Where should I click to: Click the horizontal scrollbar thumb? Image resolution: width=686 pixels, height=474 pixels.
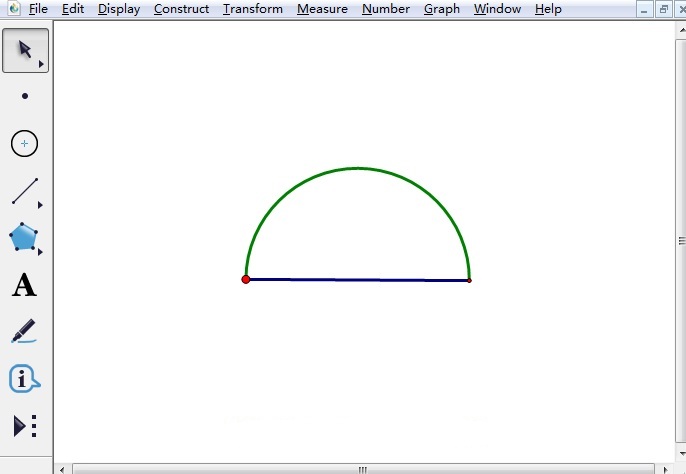[363, 470]
